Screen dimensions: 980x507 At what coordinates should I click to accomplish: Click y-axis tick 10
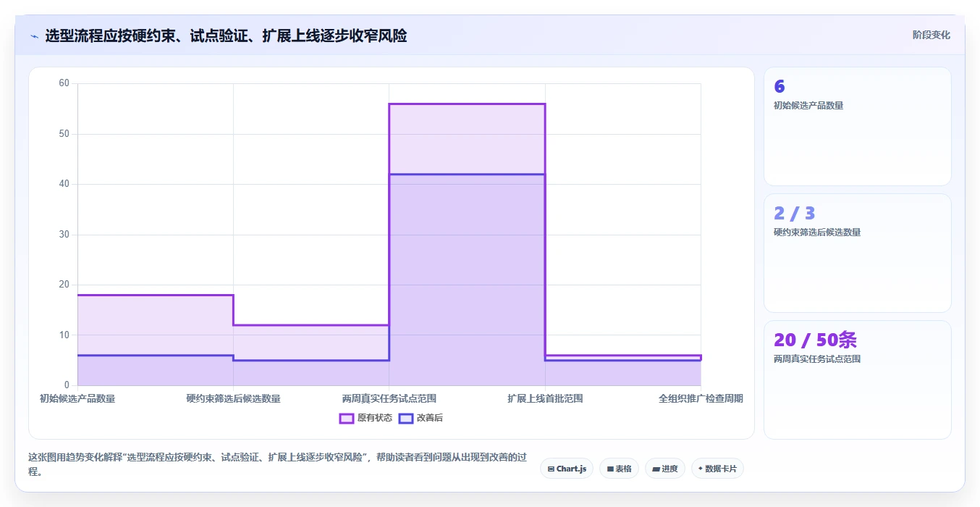(x=64, y=335)
